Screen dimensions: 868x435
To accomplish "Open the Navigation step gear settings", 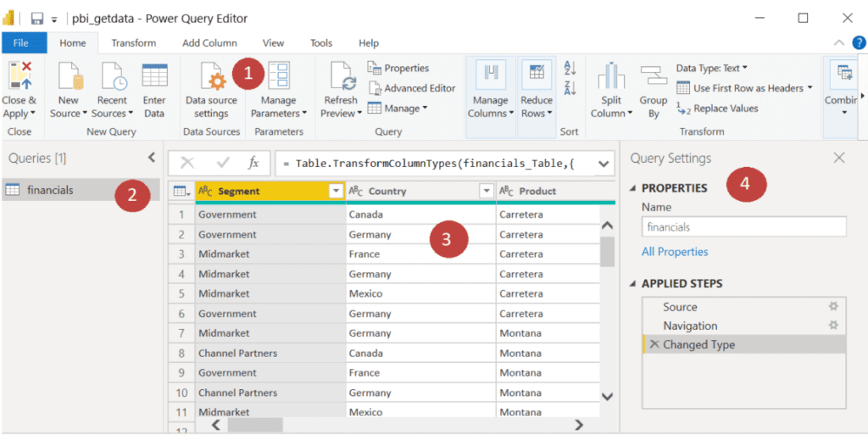I will click(x=833, y=326).
